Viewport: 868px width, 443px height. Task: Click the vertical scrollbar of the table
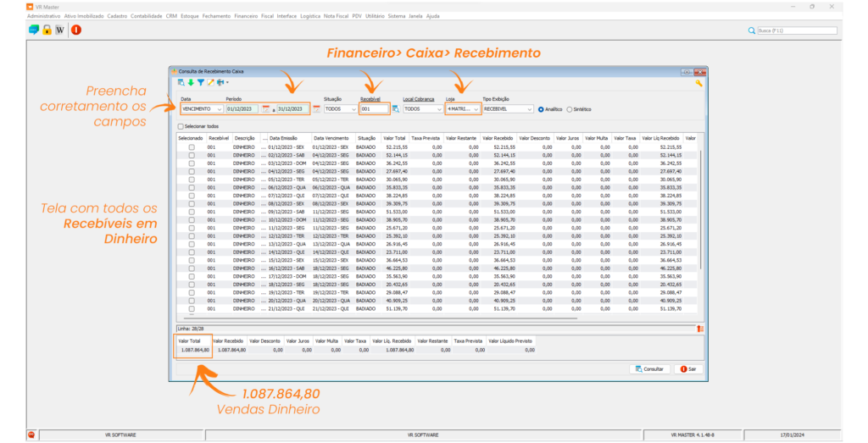pos(701,210)
